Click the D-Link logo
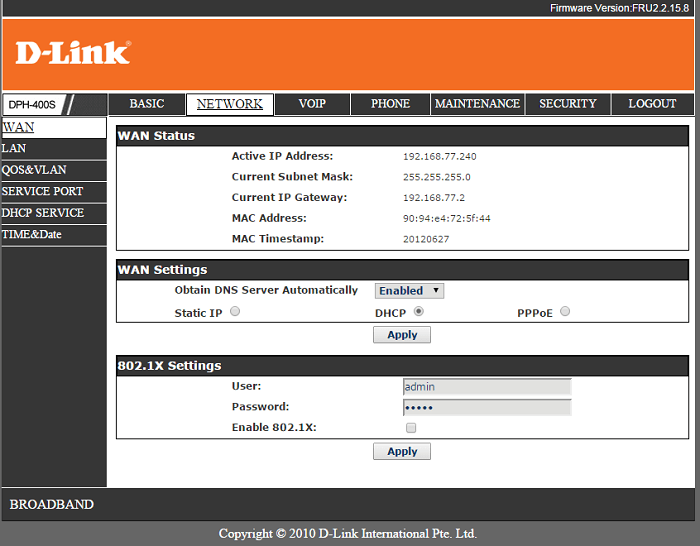The image size is (700, 546). (73, 53)
